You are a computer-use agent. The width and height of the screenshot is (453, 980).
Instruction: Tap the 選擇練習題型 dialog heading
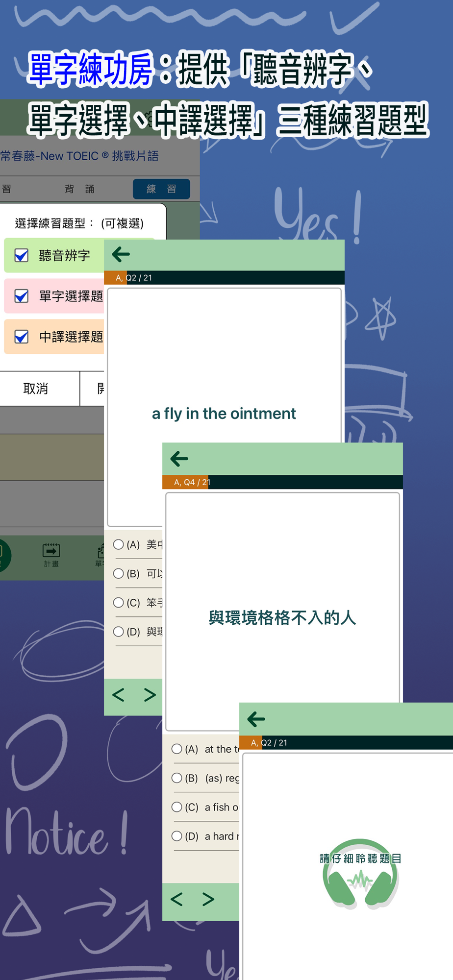click(79, 223)
